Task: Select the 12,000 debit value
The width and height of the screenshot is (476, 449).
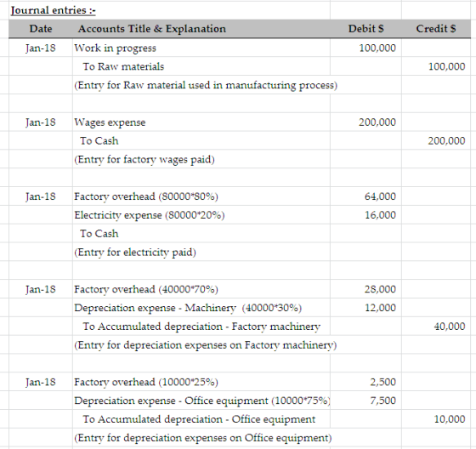Action: [x=381, y=308]
